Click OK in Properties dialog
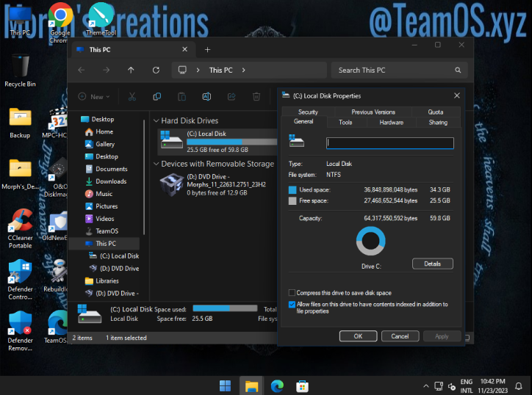This screenshot has width=532, height=395. (358, 336)
